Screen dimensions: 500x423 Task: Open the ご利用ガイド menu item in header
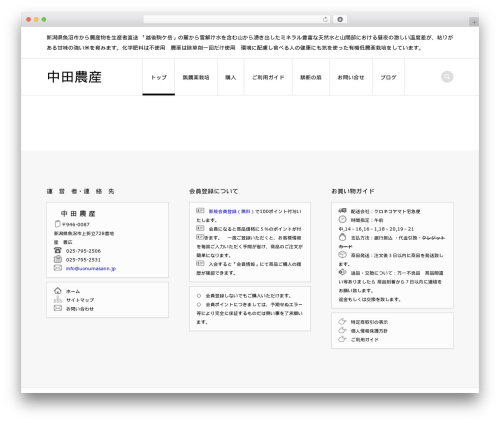coord(268,77)
